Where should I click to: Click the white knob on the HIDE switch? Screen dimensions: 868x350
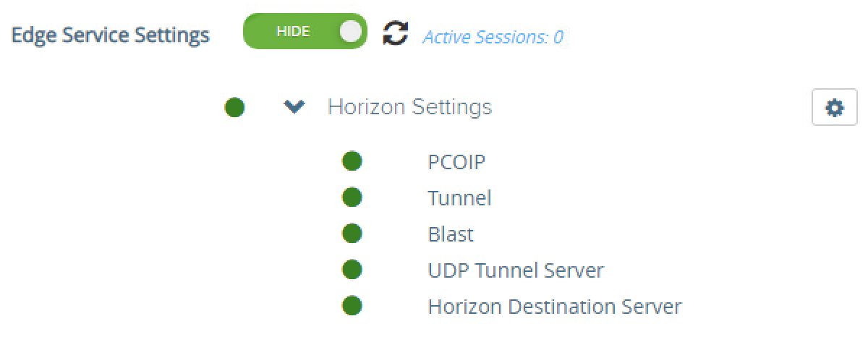click(349, 32)
